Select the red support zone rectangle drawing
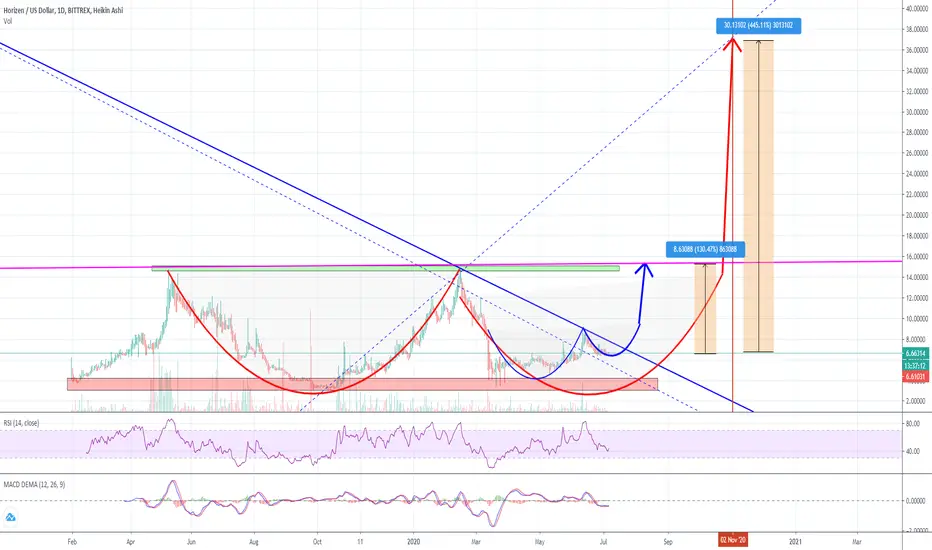The image size is (932, 550). tap(363, 384)
